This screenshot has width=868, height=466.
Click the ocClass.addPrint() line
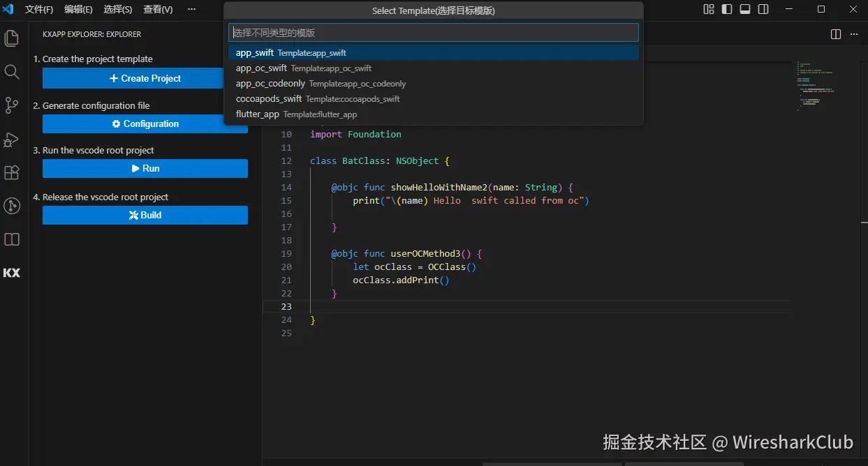coord(402,280)
